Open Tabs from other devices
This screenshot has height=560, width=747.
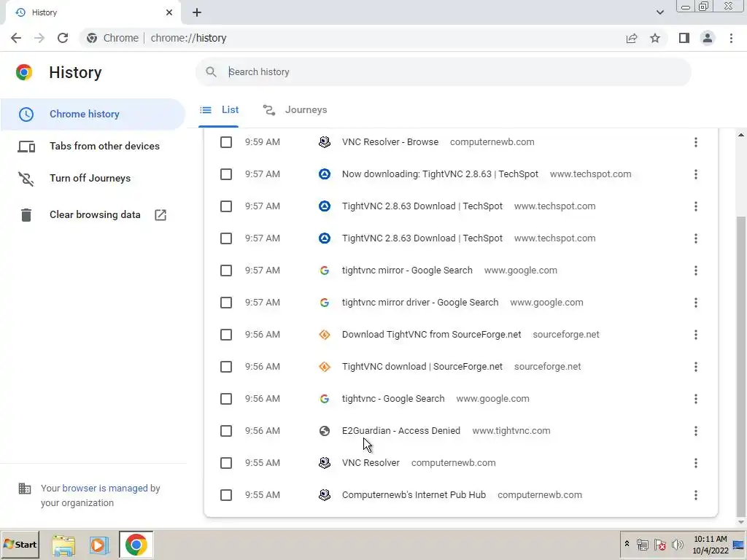coord(93,146)
